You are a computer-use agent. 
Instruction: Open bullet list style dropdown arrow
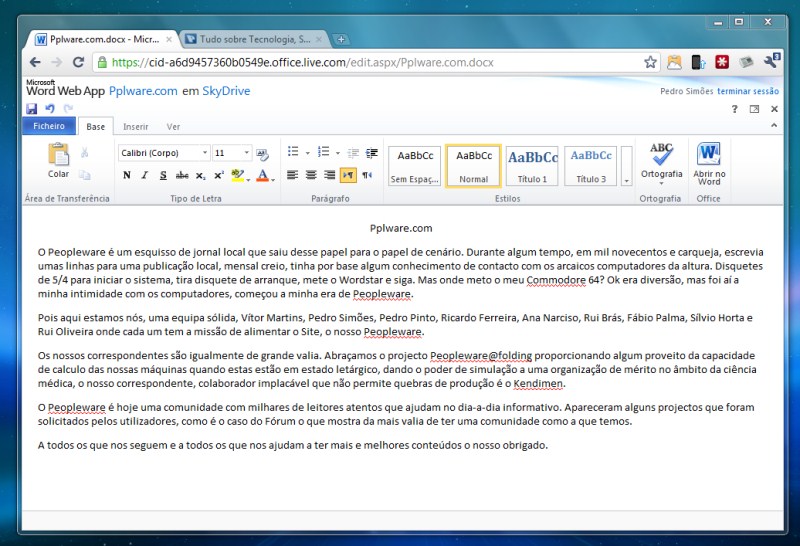pos(307,153)
